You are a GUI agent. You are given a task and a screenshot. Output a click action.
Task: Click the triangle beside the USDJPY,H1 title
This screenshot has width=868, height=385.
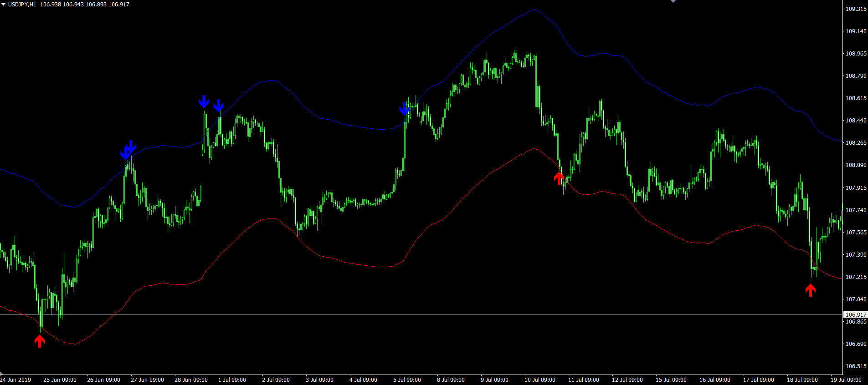[4, 4]
